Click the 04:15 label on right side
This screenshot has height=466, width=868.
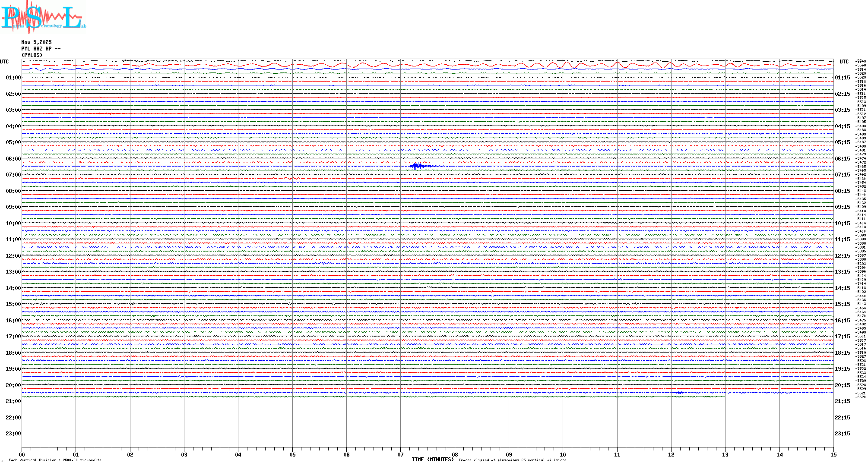842,126
